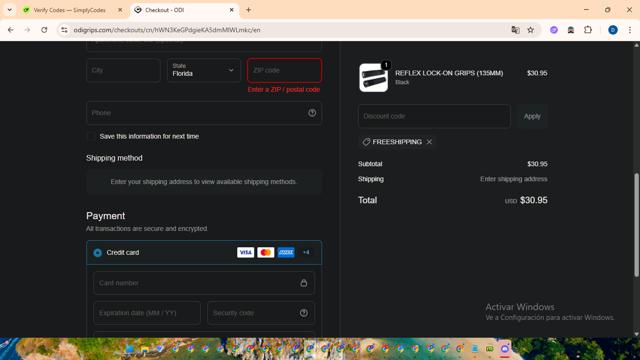
Task: Click the REFLEX LOCK-ON GRIPS (135MM) title
Action: pyautogui.click(x=449, y=73)
